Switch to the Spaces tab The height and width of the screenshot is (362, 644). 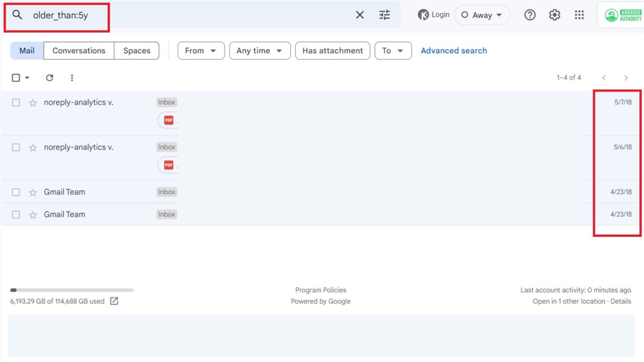[137, 51]
